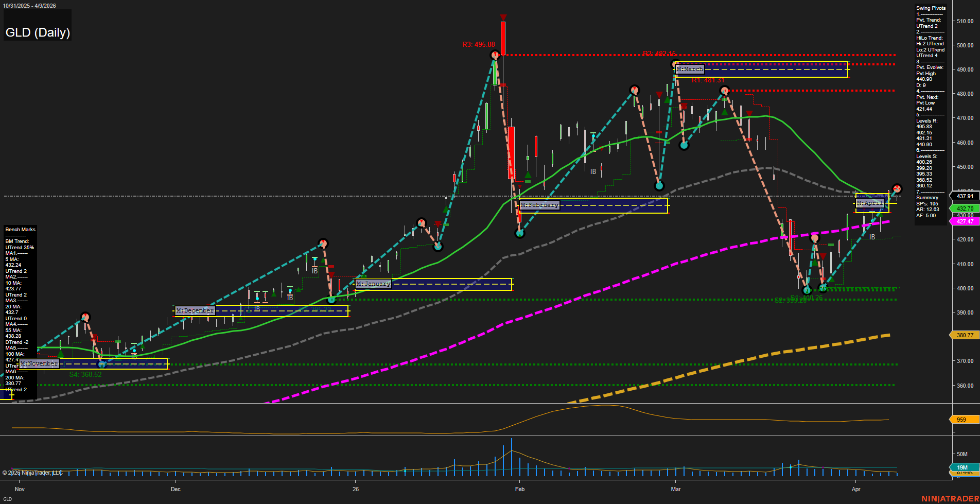Expand the M:February monthly range box
This screenshot has height=504, width=980.
[x=539, y=205]
